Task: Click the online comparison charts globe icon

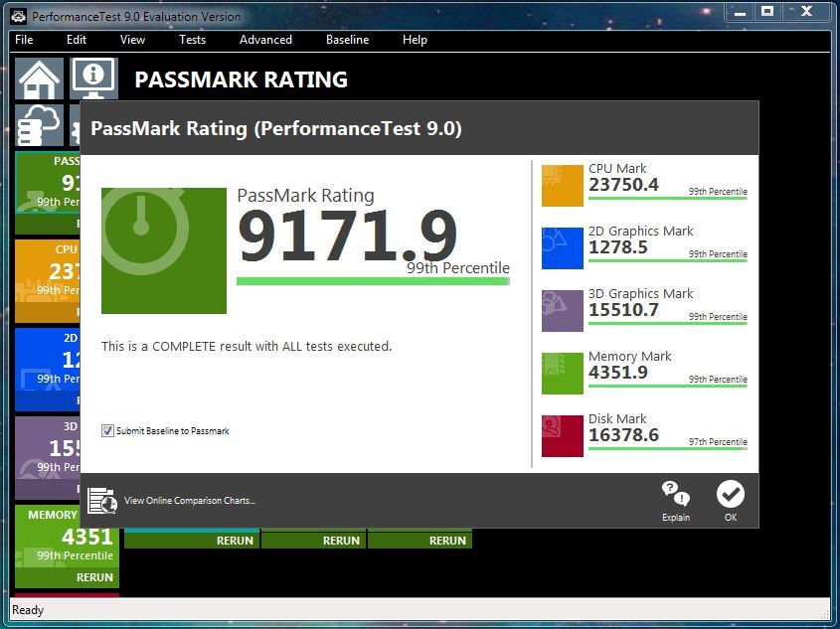Action: coord(102,501)
